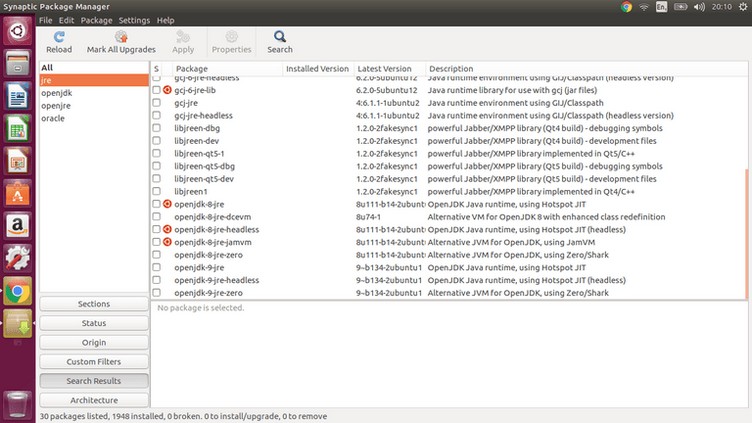Mark checkbox for libjreen-qt5-1
752x423 pixels.
pyautogui.click(x=156, y=153)
